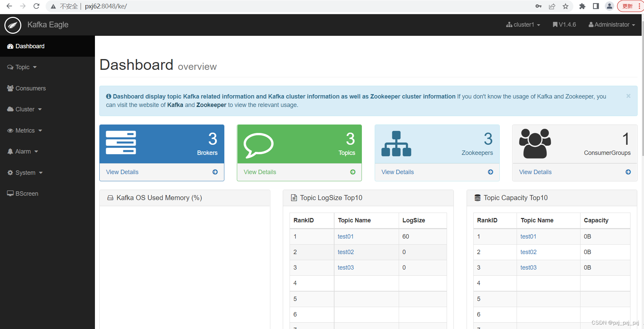This screenshot has height=329, width=644.
Task: Open test01 in Topic LogSize table
Action: [x=346, y=237]
